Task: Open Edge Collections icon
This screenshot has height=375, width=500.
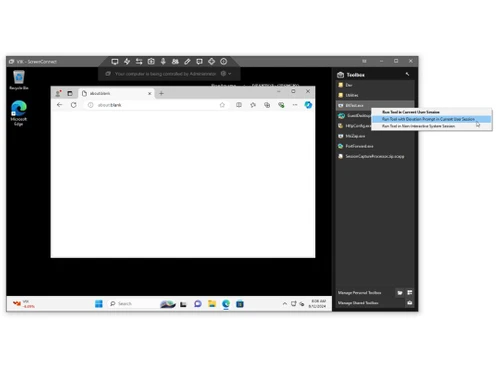Action: point(267,105)
